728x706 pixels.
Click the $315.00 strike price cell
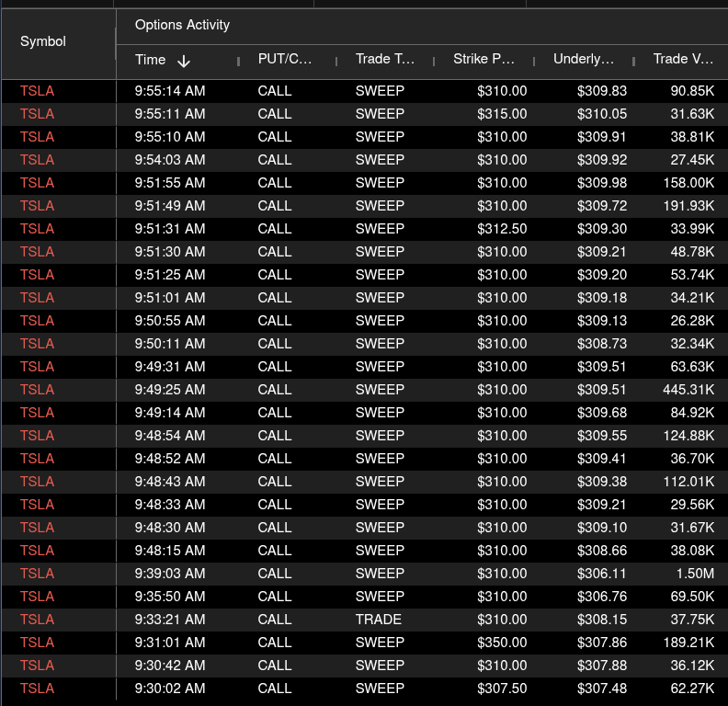tap(502, 114)
